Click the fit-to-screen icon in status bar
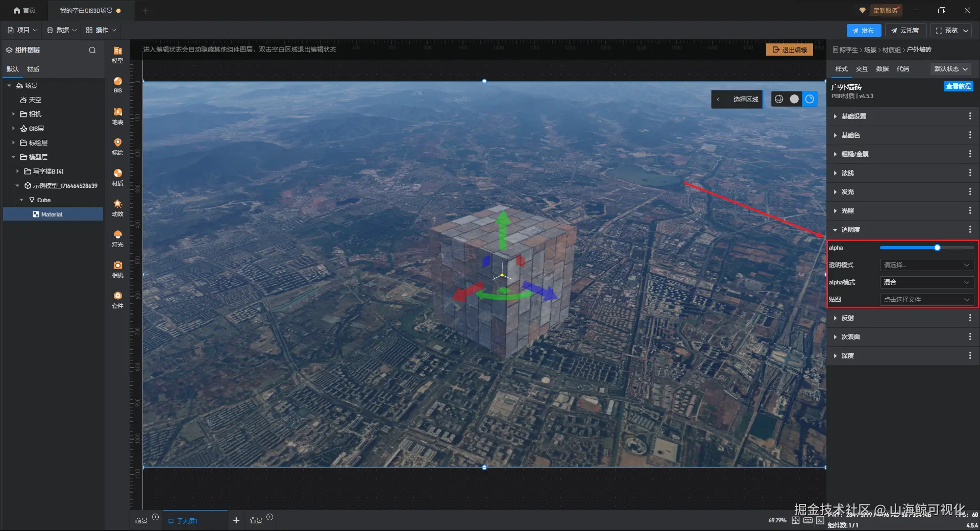This screenshot has height=531, width=980. tap(796, 520)
